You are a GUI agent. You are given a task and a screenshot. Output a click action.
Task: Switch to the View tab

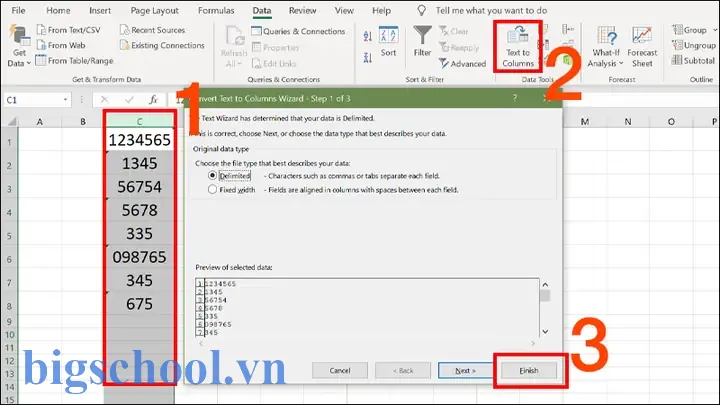(344, 10)
